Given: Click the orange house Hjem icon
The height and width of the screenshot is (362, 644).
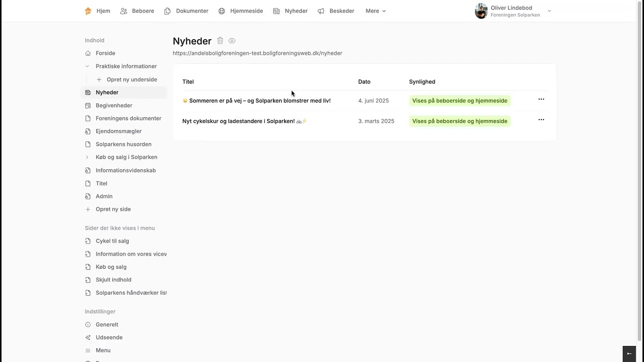Looking at the screenshot, I should click(x=89, y=11).
